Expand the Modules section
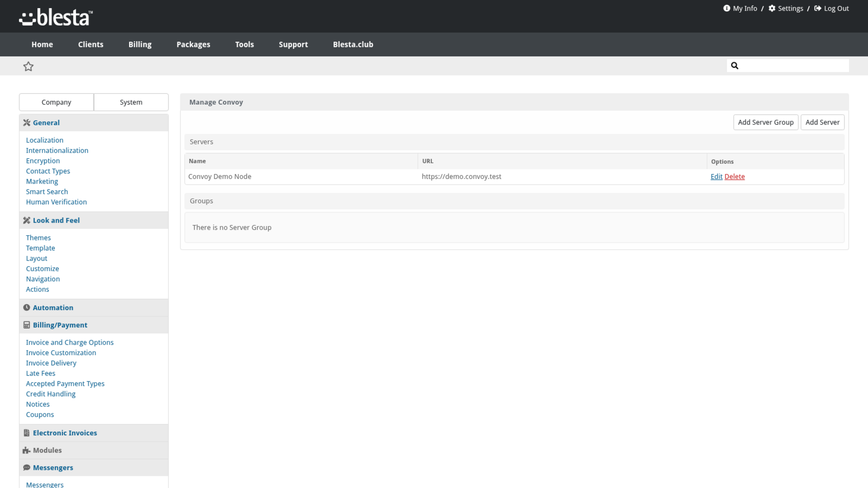The image size is (868, 488). 47,450
